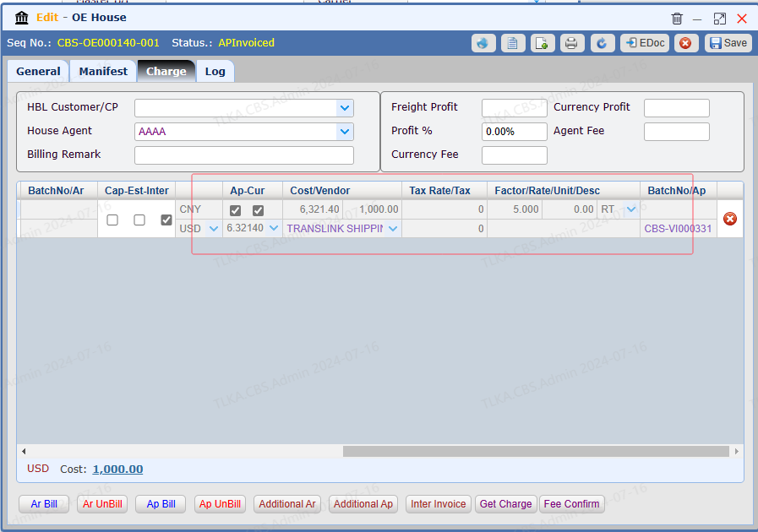
Task: Click the Agent Fee field
Action: [x=677, y=132]
